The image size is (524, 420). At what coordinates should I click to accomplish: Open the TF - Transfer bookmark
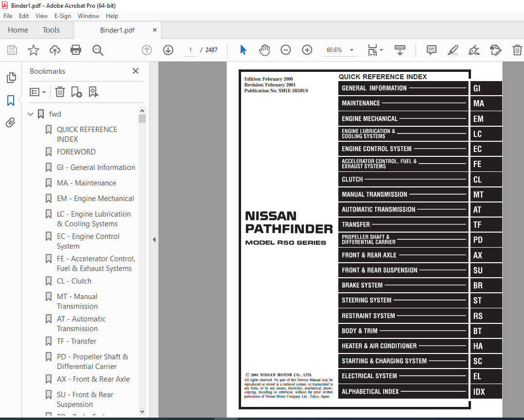click(76, 341)
